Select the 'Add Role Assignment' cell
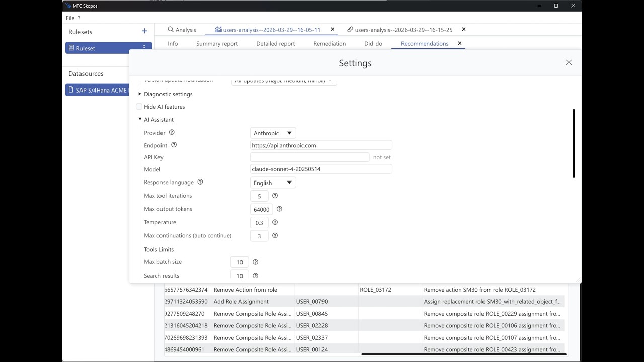The image size is (644, 362). pyautogui.click(x=253, y=302)
